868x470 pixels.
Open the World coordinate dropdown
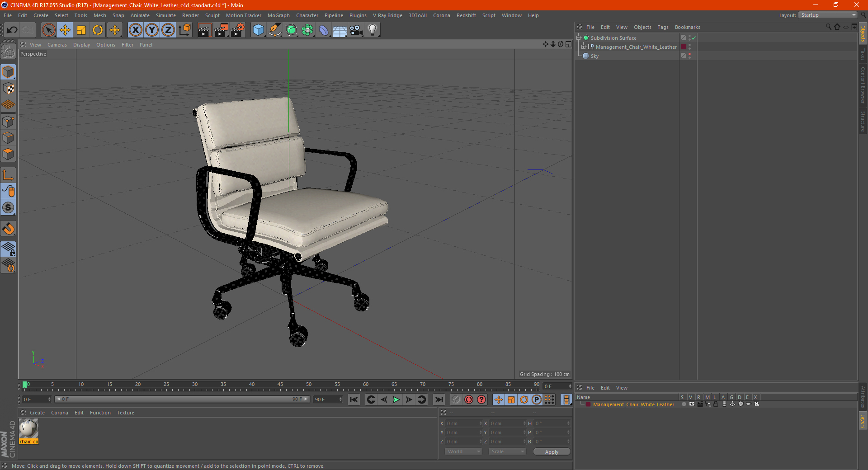point(463,451)
